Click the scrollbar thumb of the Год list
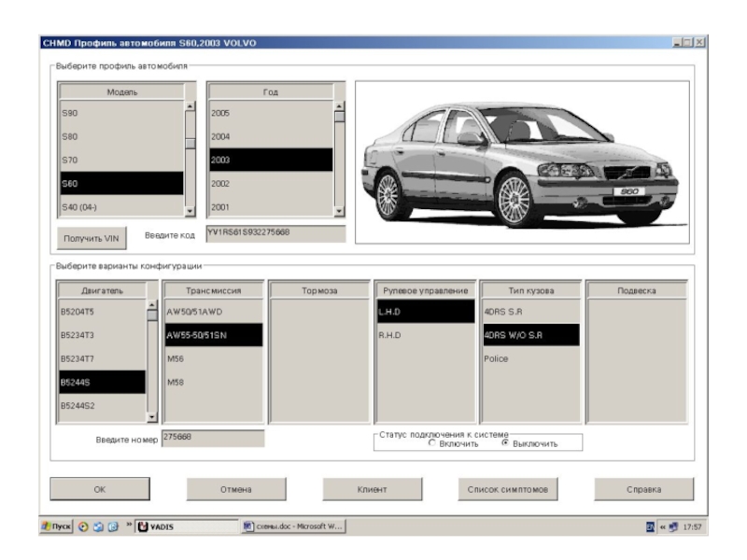Viewport: 747px width, 560px height. coord(339,117)
